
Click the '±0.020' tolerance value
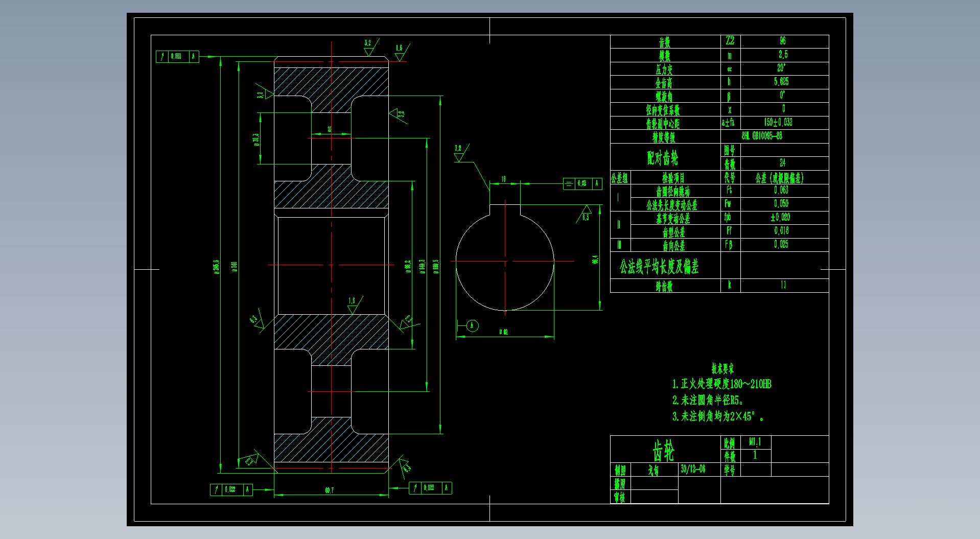coord(780,217)
